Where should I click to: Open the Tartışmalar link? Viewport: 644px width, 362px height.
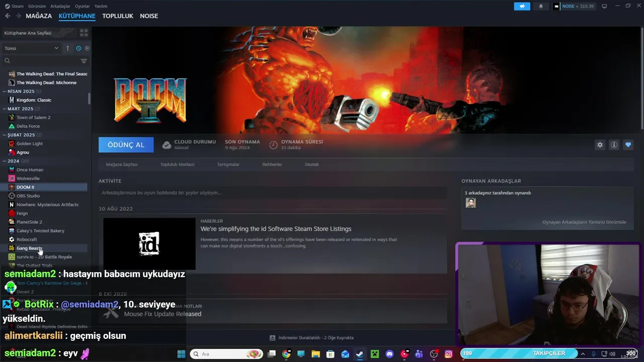tap(228, 164)
